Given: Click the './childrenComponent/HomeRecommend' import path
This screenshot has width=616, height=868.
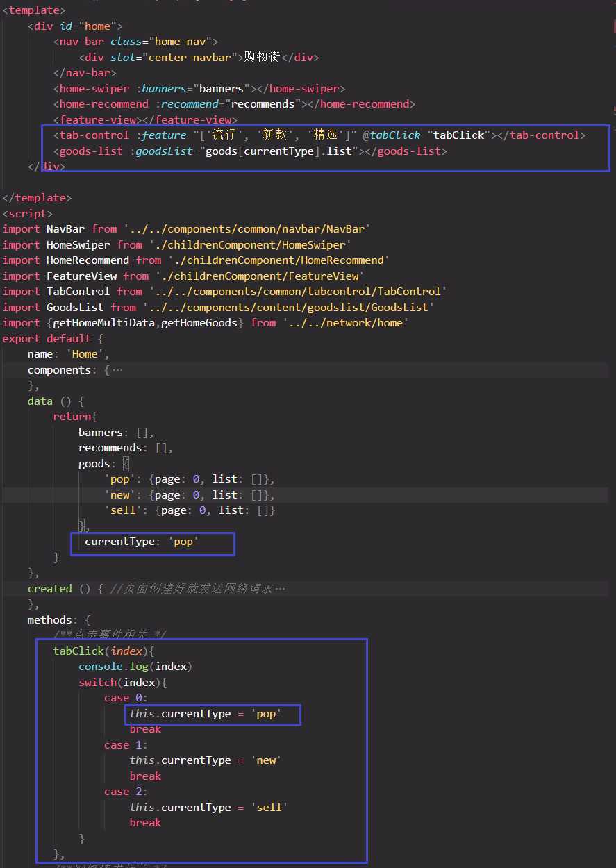Looking at the screenshot, I should [278, 260].
